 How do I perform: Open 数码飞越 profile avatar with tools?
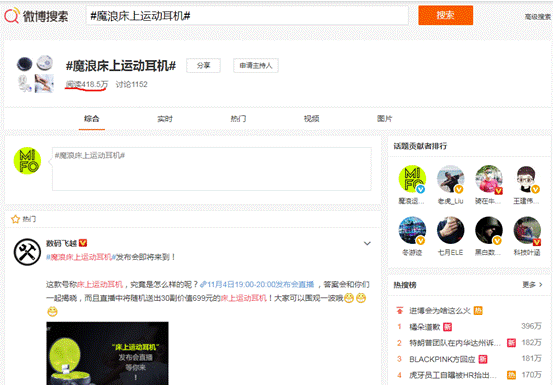[27, 252]
